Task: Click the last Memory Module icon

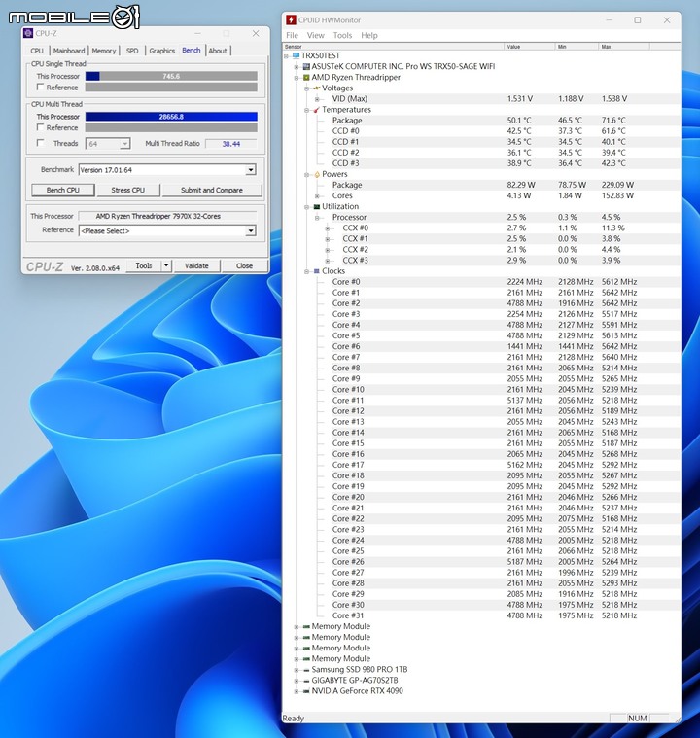Action: pos(306,659)
